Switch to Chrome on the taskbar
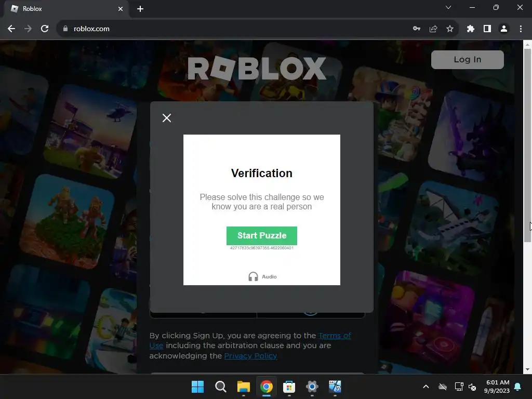Screen dimensions: 532x399 coord(267,387)
